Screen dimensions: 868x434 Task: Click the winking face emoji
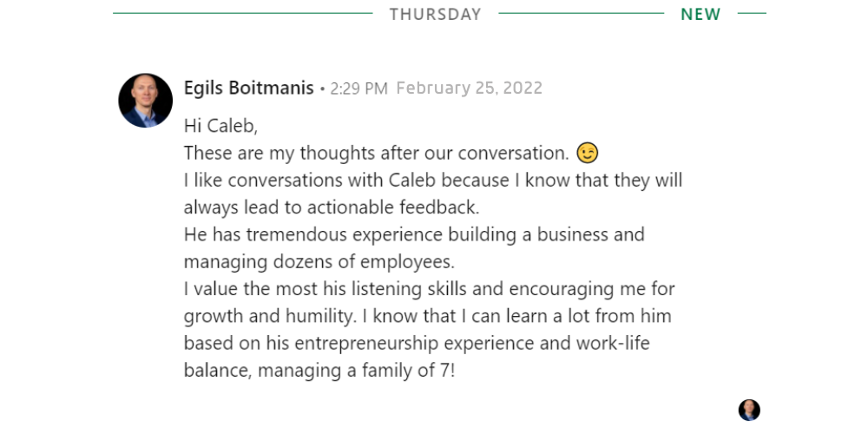tap(588, 153)
